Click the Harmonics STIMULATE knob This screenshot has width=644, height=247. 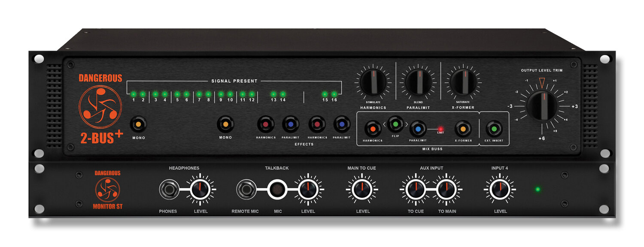point(373,81)
